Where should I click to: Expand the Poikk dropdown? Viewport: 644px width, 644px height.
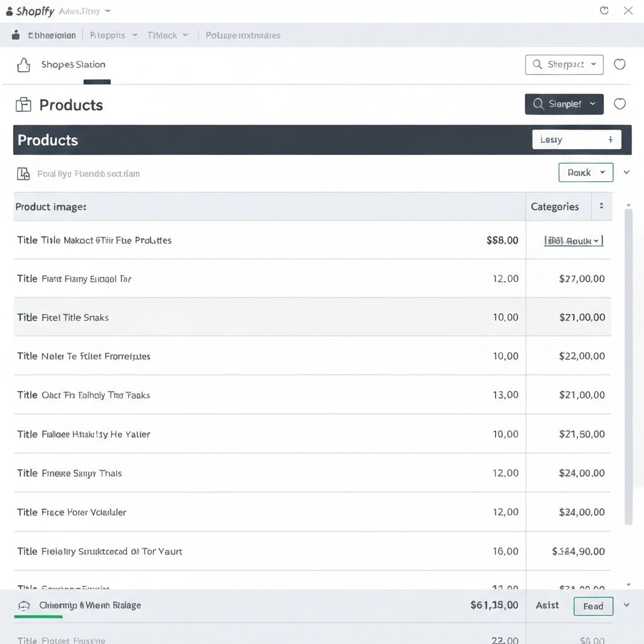click(586, 172)
